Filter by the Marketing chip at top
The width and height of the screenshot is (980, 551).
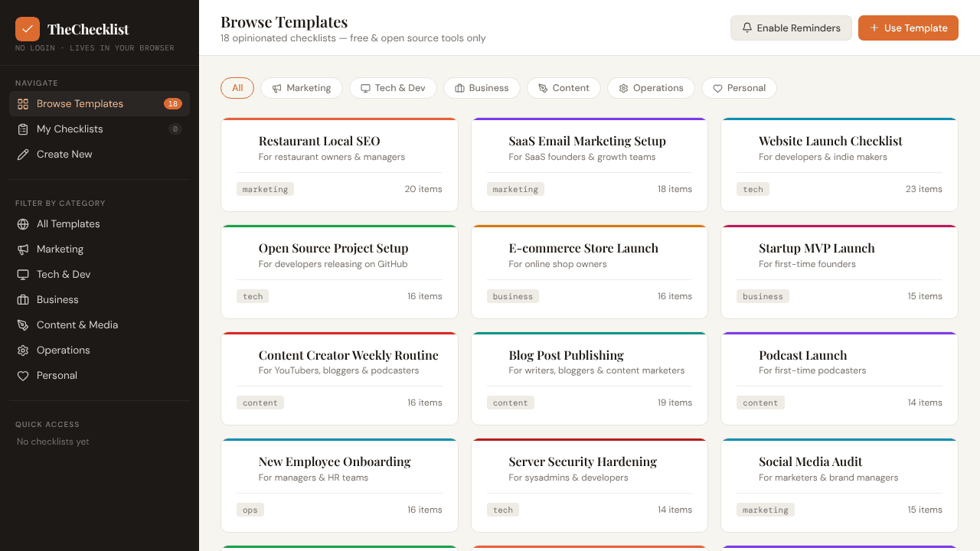[x=302, y=88]
